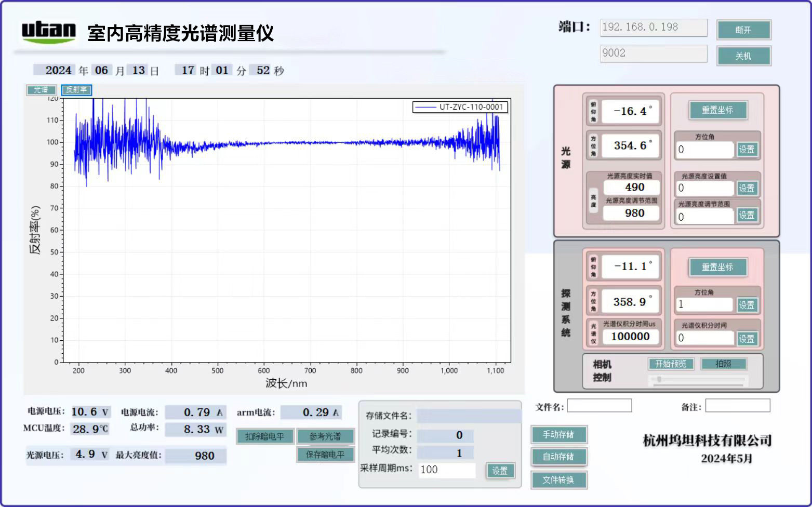The height and width of the screenshot is (507, 812).
Task: Disconnect the device with 断开
Action: coord(744,30)
